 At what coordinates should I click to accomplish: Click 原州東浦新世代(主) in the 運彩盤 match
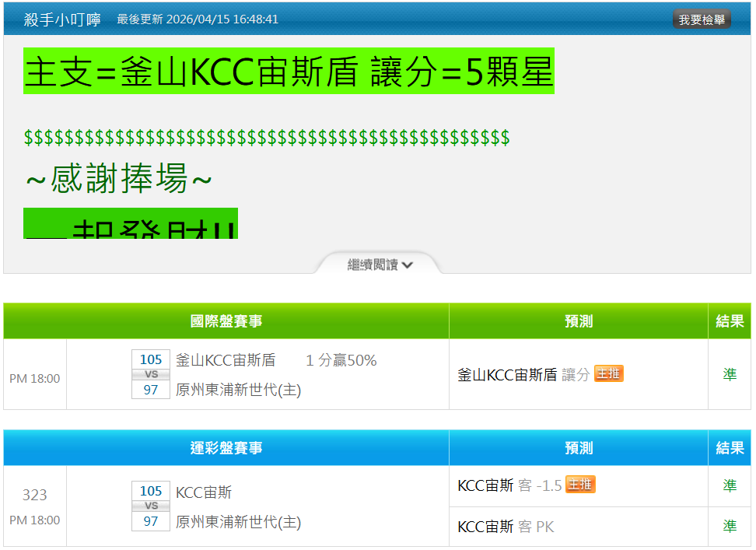click(238, 521)
